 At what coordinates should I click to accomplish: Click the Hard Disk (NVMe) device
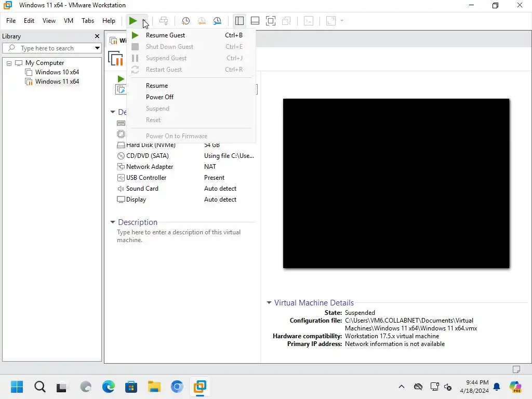(151, 145)
